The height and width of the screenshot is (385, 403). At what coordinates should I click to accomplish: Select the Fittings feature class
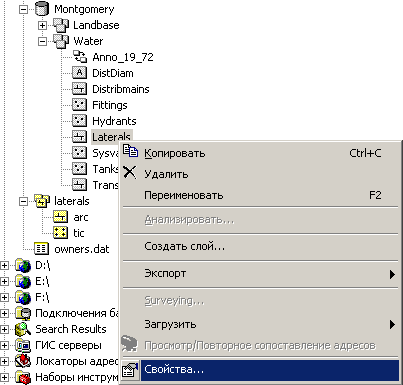[x=110, y=105]
